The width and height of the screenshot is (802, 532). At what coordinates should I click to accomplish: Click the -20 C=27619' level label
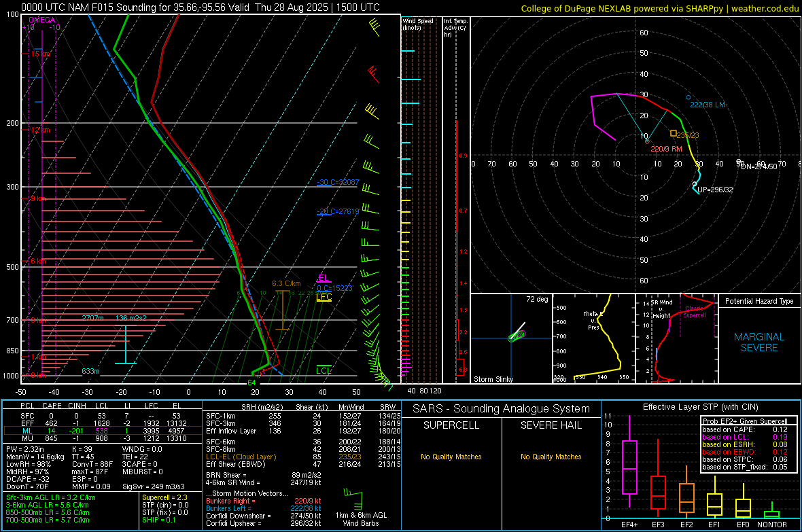[x=338, y=211]
